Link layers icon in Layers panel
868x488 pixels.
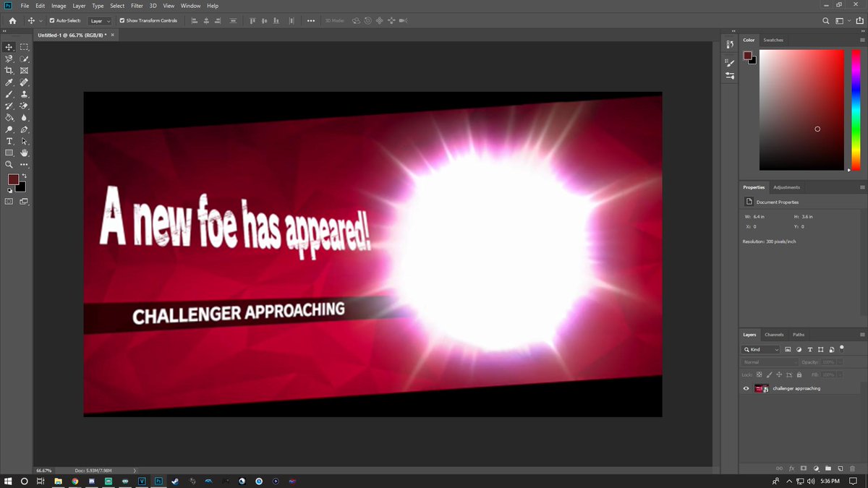point(779,468)
